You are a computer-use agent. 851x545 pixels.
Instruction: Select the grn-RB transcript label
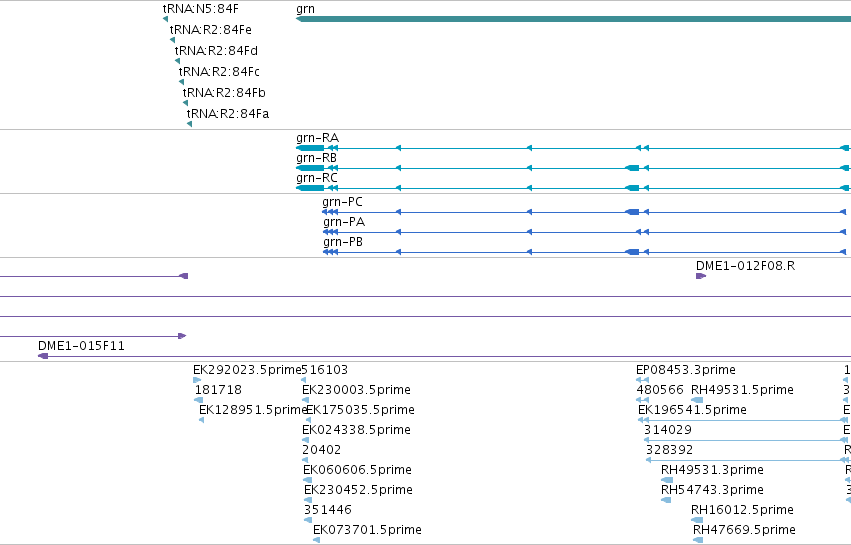click(316, 158)
